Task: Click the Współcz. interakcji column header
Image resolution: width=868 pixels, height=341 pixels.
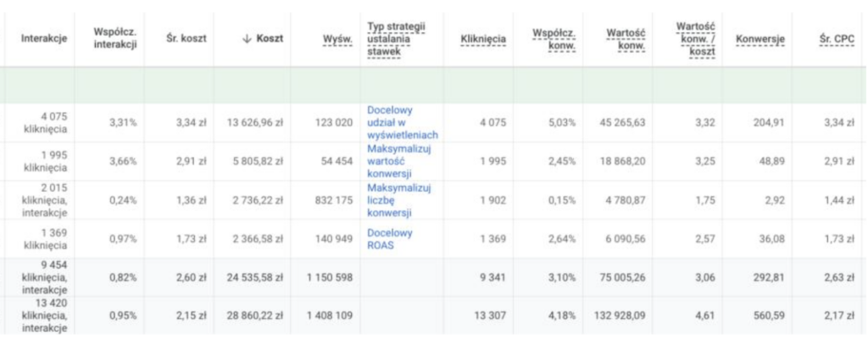Action: pyautogui.click(x=114, y=38)
